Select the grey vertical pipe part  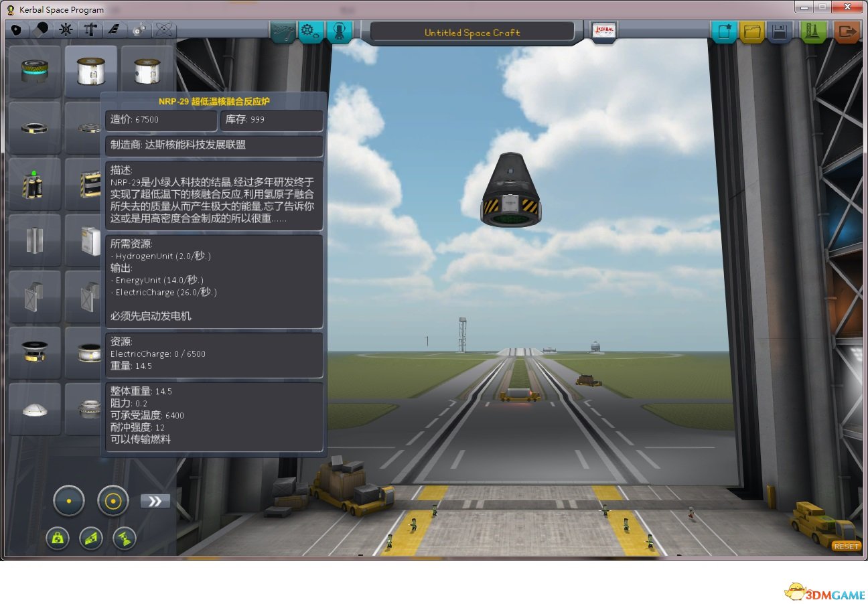[35, 240]
